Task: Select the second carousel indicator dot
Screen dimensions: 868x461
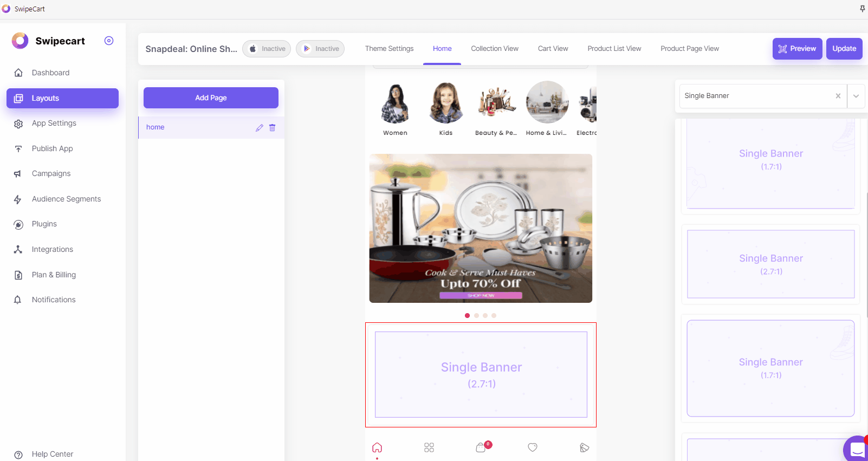Action: point(476,315)
